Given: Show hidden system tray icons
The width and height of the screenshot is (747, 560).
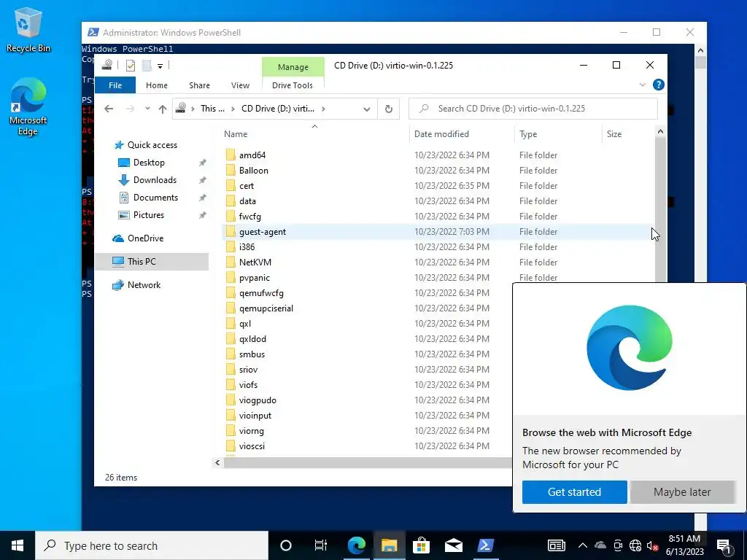Looking at the screenshot, I should 583,545.
